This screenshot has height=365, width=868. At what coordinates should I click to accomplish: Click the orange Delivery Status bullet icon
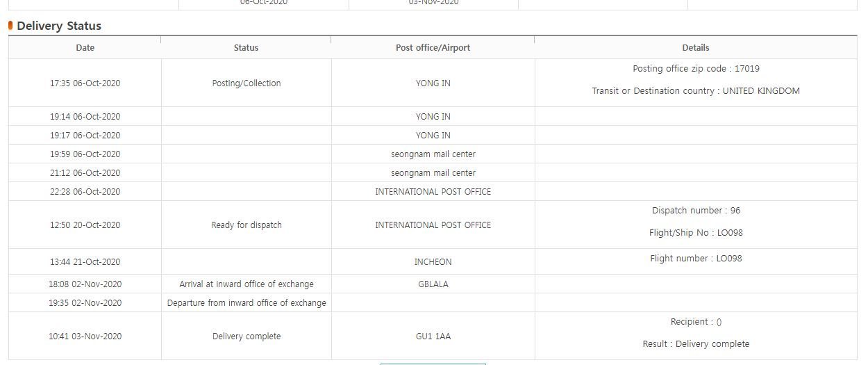pos(10,26)
